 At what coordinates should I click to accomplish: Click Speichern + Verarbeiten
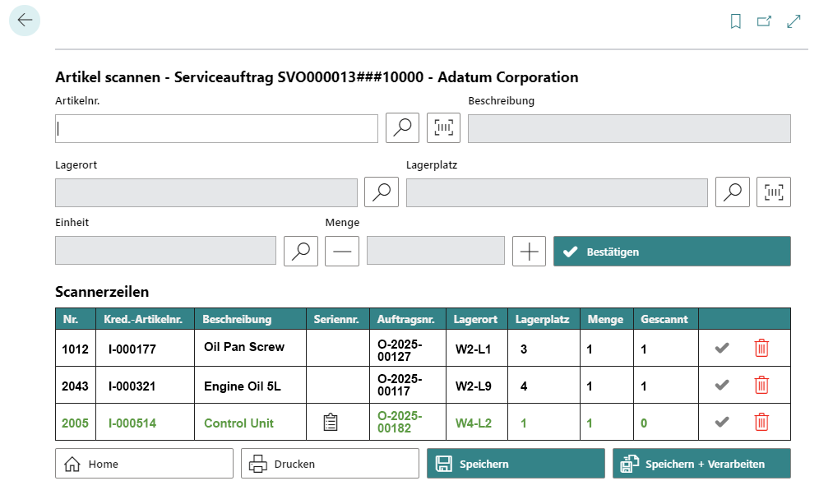coord(701,463)
